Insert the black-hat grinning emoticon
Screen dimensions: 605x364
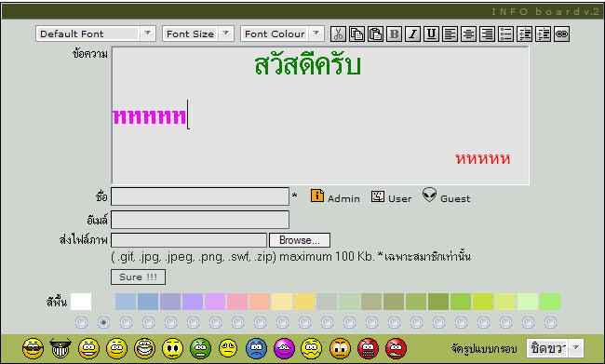pos(60,348)
